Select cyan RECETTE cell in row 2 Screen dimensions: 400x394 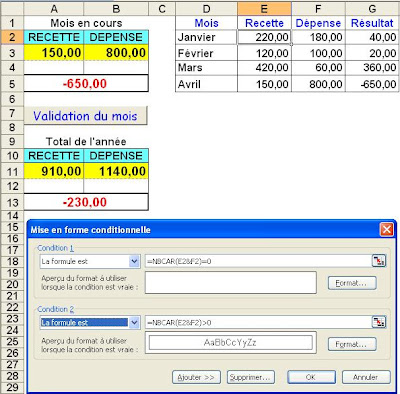pyautogui.click(x=54, y=37)
